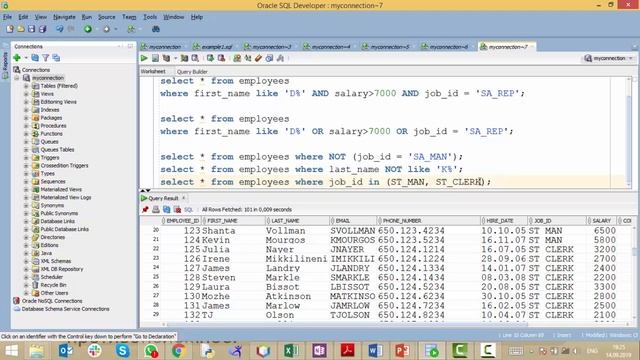Select the Functions tree item
Viewport: 640px width, 360px height.
point(51,134)
